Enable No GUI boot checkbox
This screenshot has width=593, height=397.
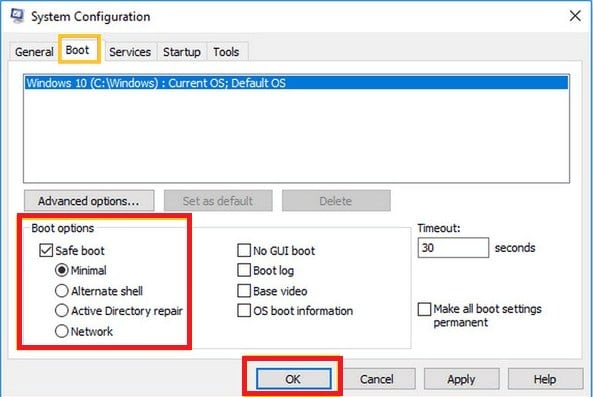244,250
